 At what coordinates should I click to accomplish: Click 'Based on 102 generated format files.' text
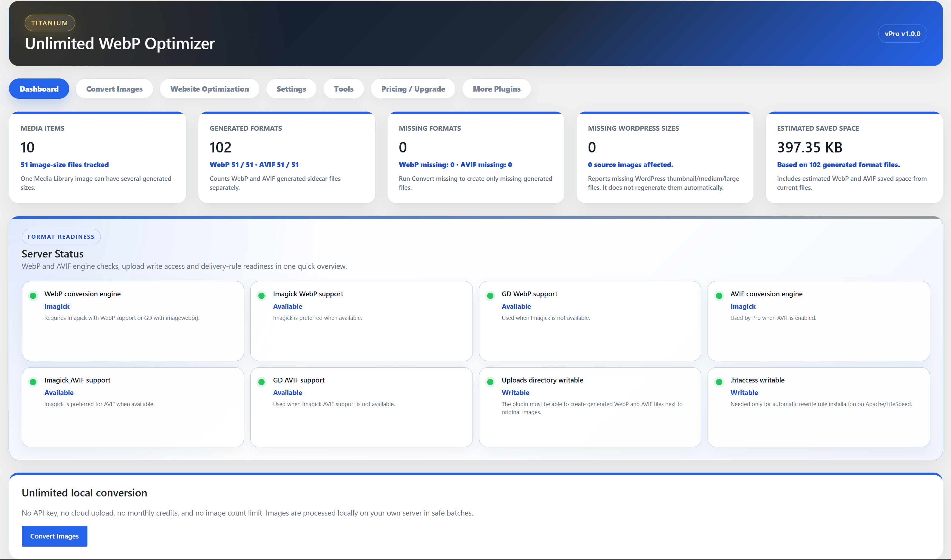pyautogui.click(x=838, y=164)
